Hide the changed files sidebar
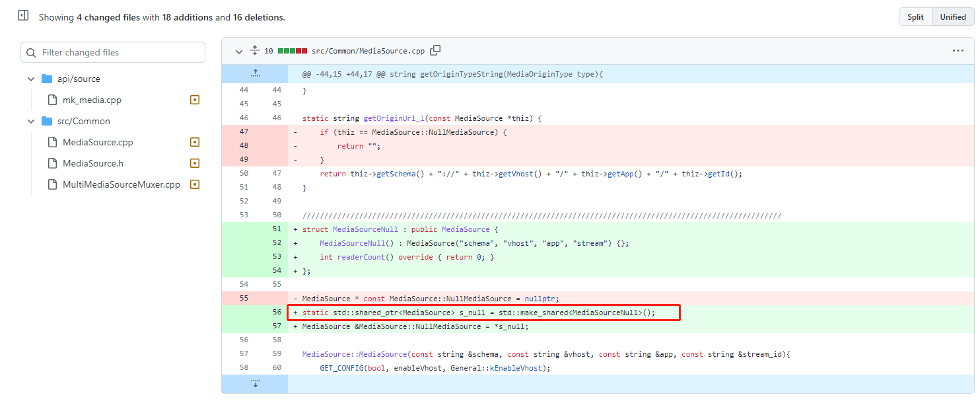Viewport: 980px width, 403px height. (x=22, y=14)
